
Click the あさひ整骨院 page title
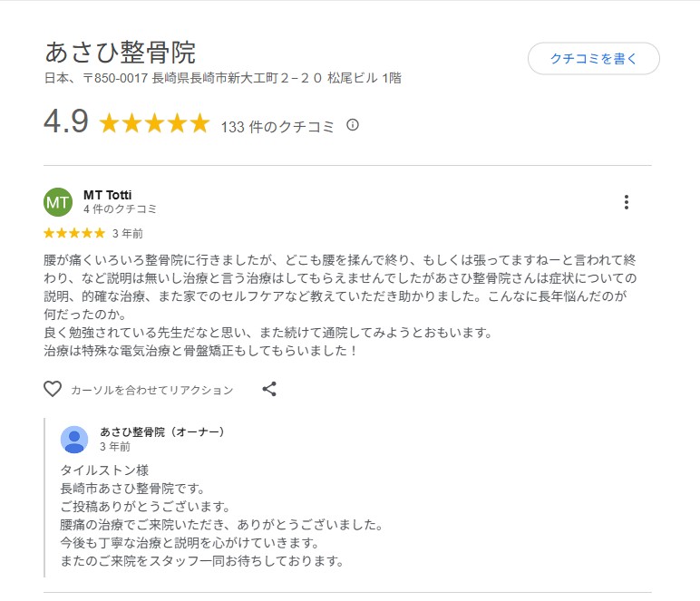(120, 52)
